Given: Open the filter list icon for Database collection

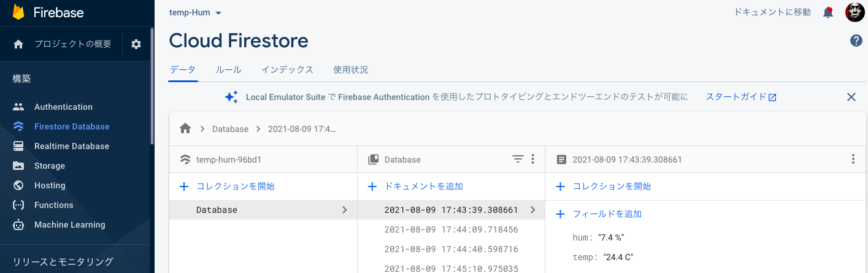Looking at the screenshot, I should (518, 160).
